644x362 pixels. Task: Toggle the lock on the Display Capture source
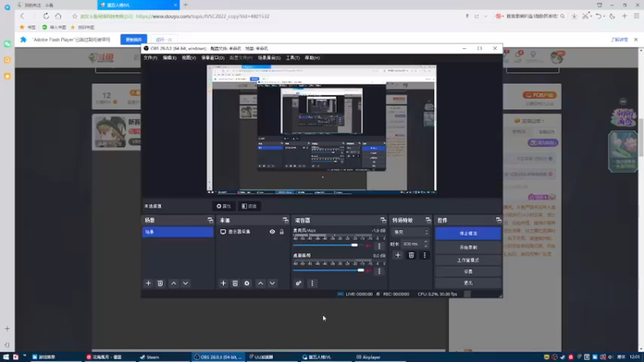282,232
